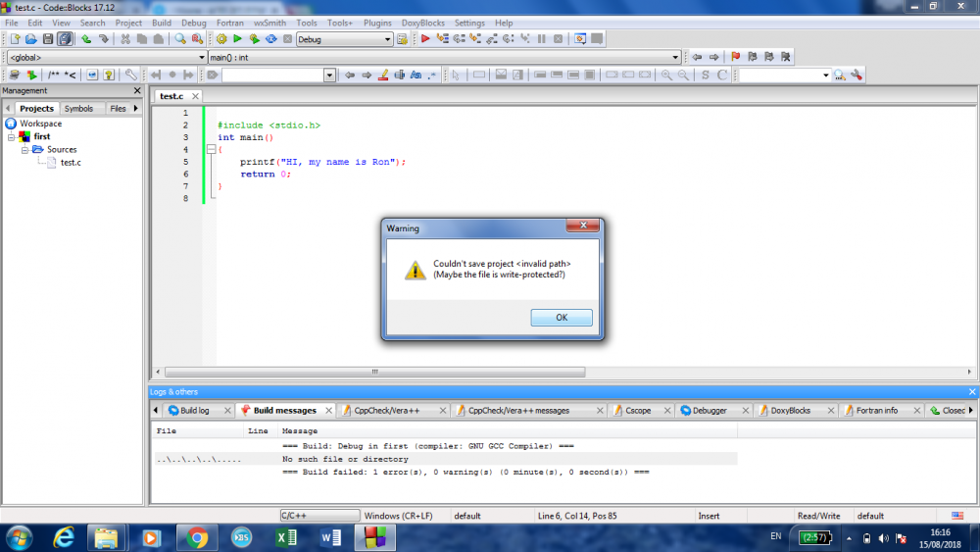Click the ThreadSearch options wrench icon

[857, 75]
